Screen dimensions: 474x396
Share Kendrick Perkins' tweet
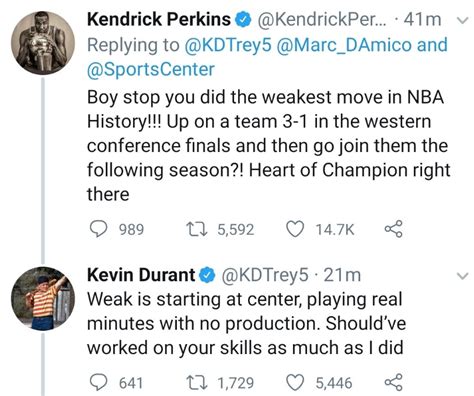pos(394,229)
